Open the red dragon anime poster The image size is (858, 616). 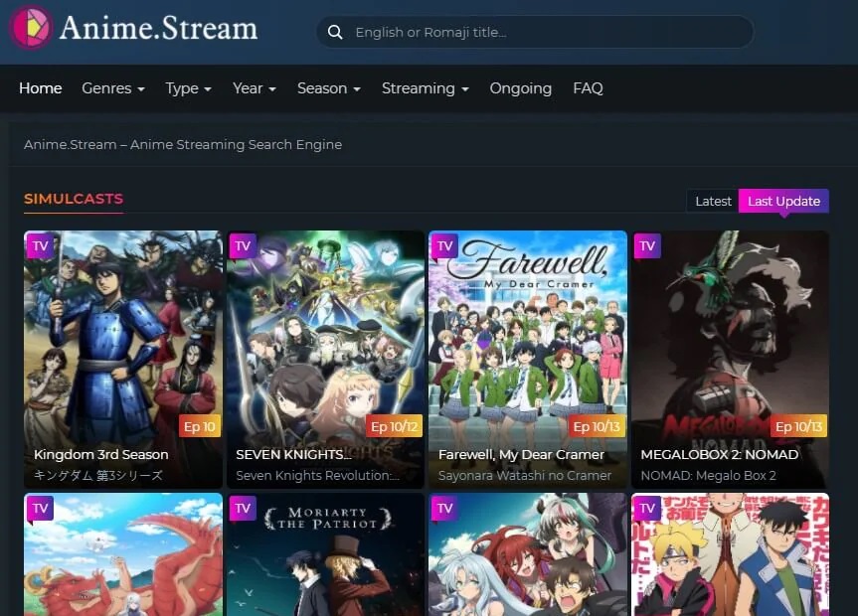[123, 554]
